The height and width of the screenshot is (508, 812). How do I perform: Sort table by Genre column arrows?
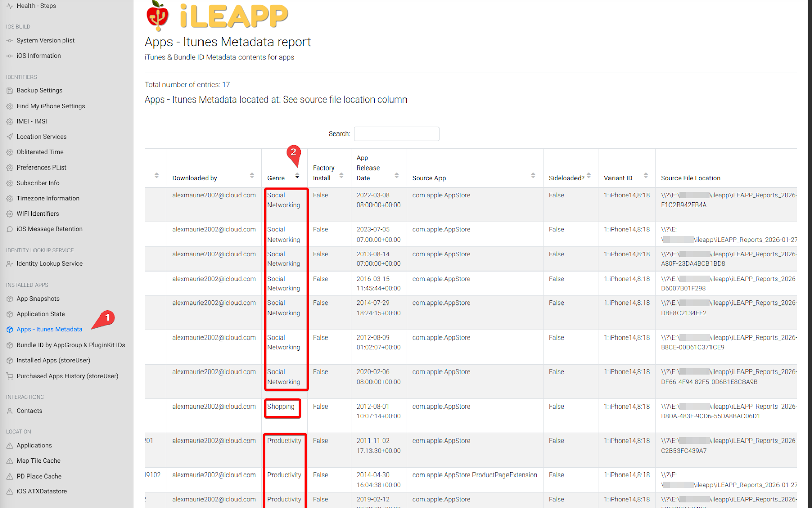297,175
